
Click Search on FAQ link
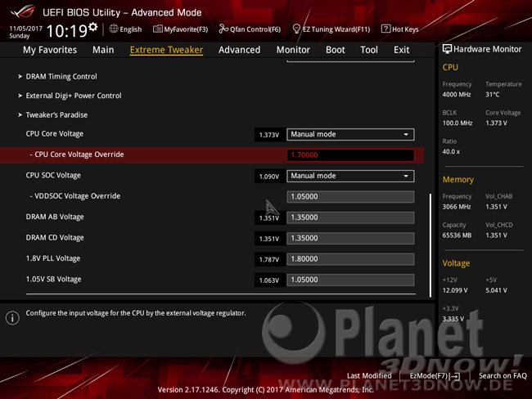[503, 375]
